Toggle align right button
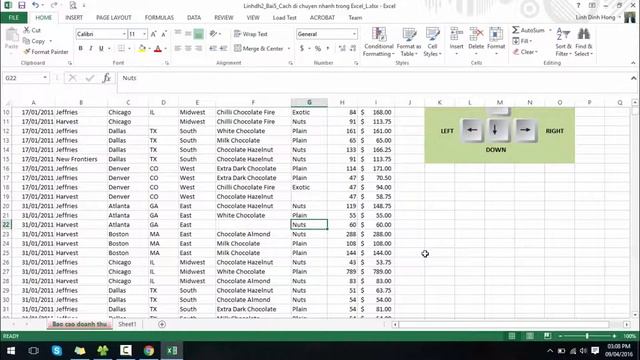Screen dimensions: 640x360 pos(199,49)
